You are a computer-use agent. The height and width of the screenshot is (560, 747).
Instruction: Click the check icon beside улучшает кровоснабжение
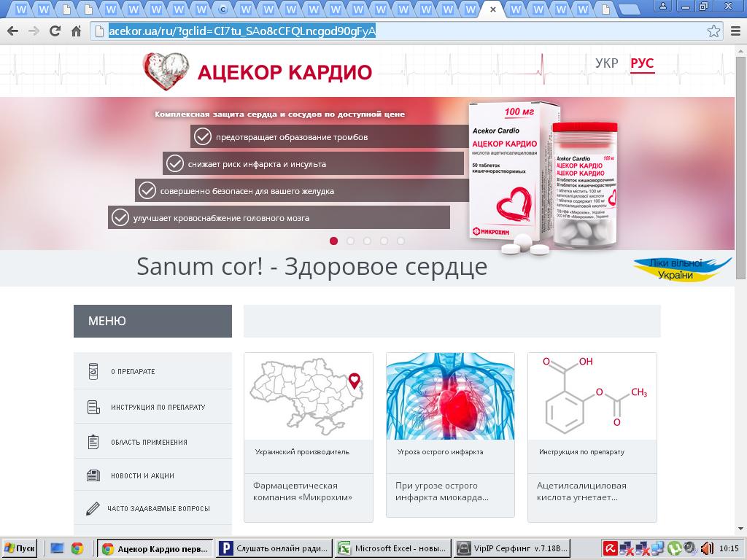click(120, 217)
